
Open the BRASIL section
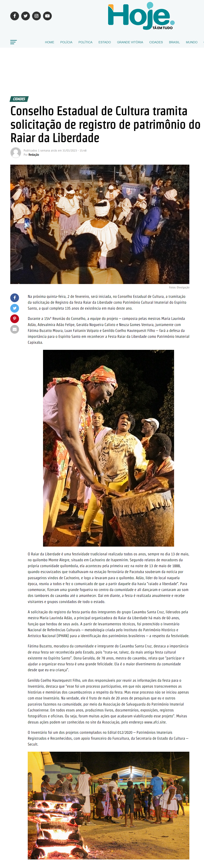[x=174, y=42]
